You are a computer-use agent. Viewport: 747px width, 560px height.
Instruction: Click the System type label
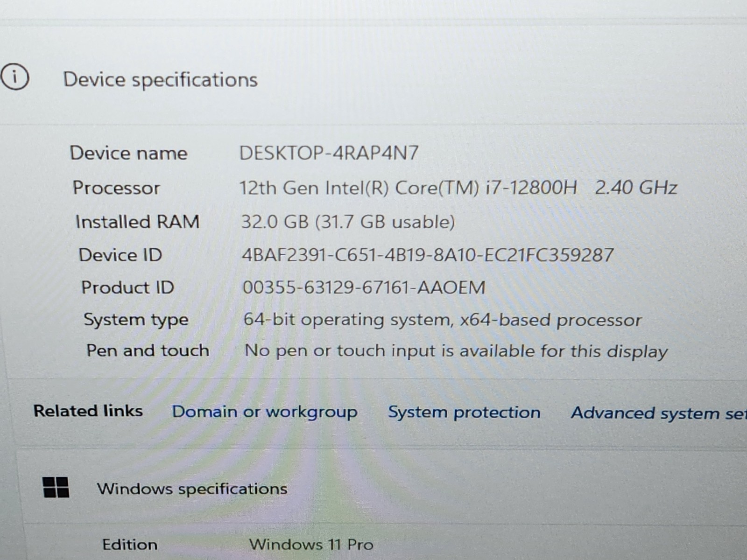pos(136,320)
